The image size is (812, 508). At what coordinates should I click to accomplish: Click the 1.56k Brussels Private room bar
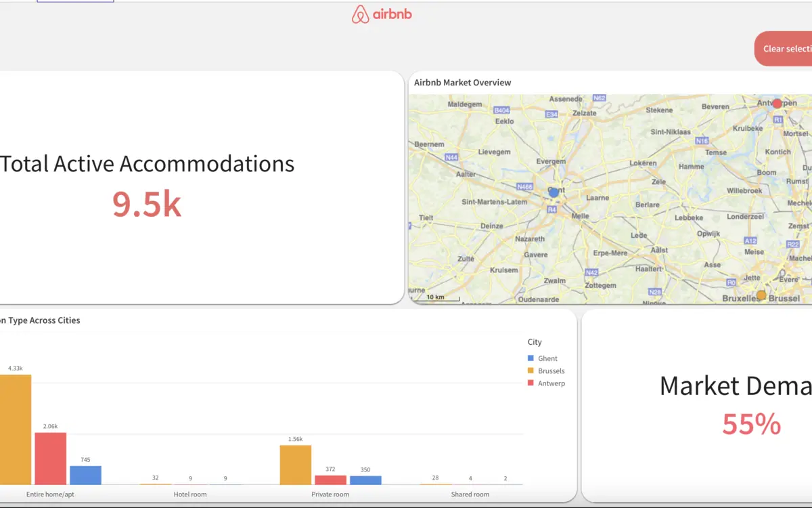[296, 465]
